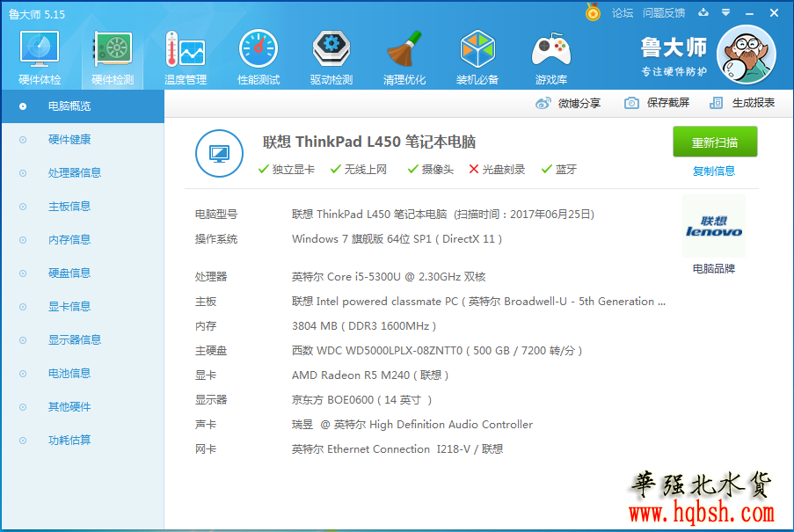Click the Weibo logo icon
The height and width of the screenshot is (532, 794).
[x=543, y=103]
